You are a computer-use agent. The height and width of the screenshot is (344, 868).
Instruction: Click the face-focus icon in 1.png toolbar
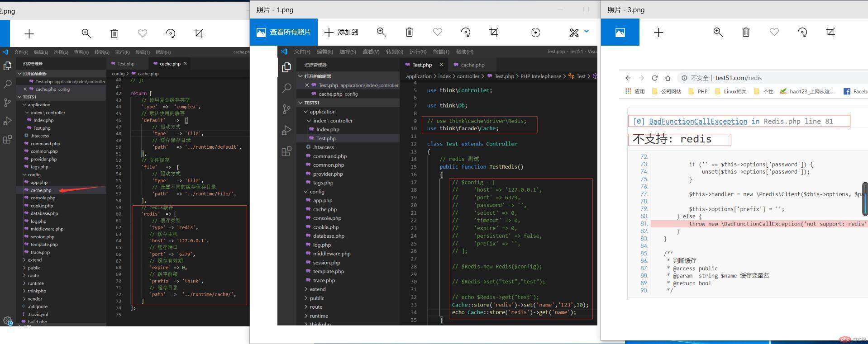535,32
